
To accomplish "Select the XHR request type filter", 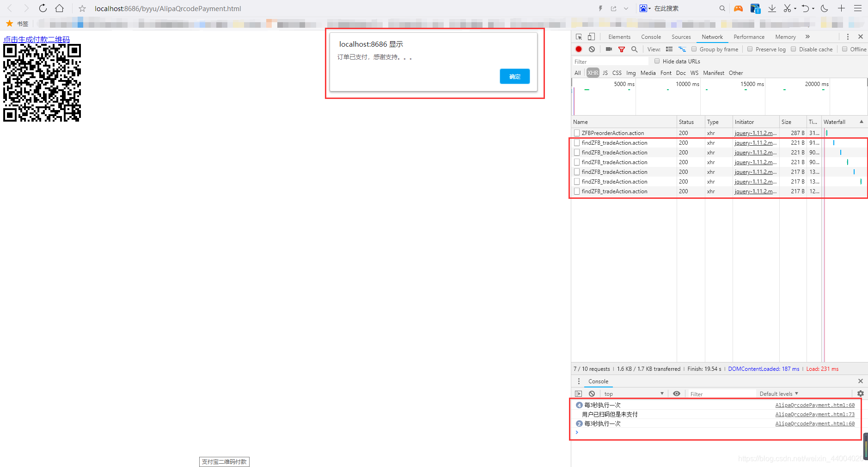I will [x=593, y=73].
